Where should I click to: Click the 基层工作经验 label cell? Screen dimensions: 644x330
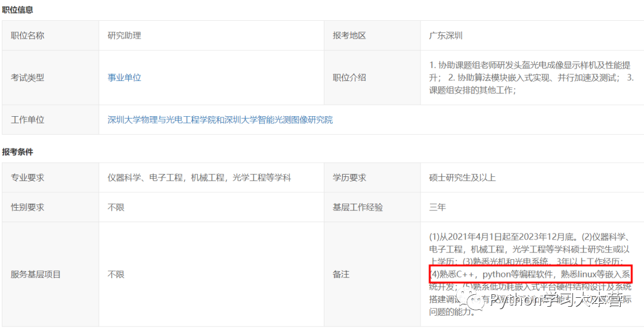(x=372, y=207)
